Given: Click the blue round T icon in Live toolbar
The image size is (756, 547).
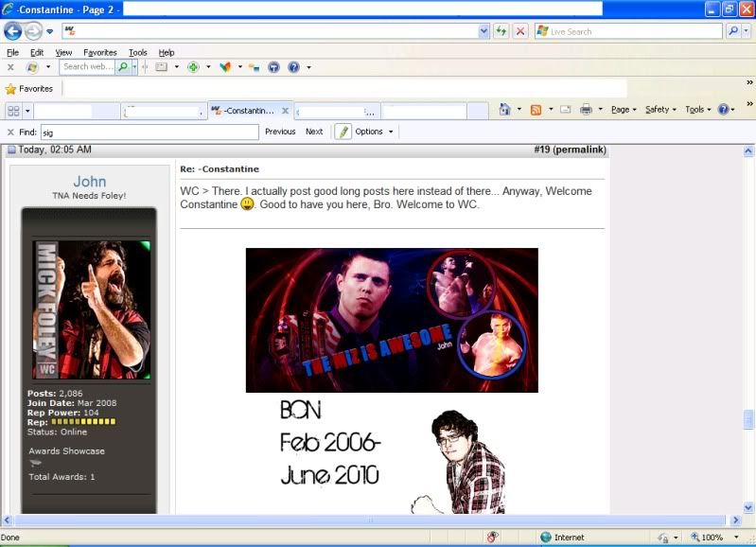Looking at the screenshot, I should click(273, 67).
